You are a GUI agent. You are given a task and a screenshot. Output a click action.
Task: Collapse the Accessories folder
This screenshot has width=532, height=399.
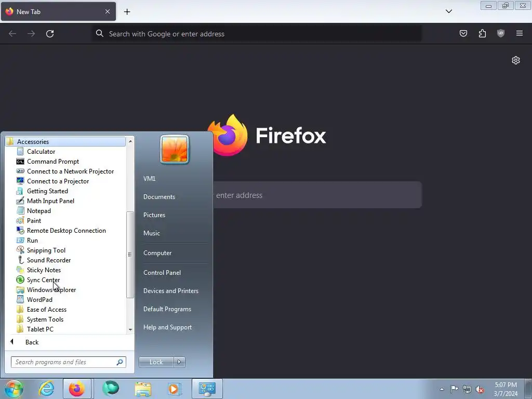click(x=65, y=141)
